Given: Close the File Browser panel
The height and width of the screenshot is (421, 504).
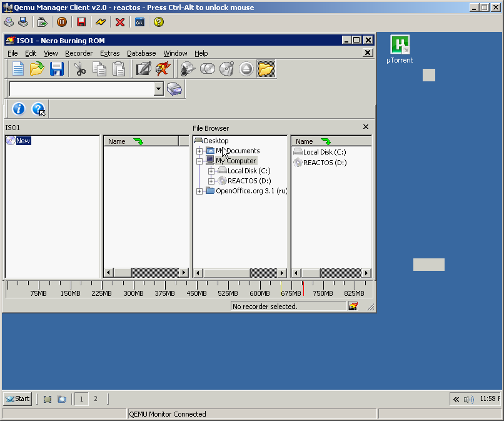Looking at the screenshot, I should click(366, 127).
